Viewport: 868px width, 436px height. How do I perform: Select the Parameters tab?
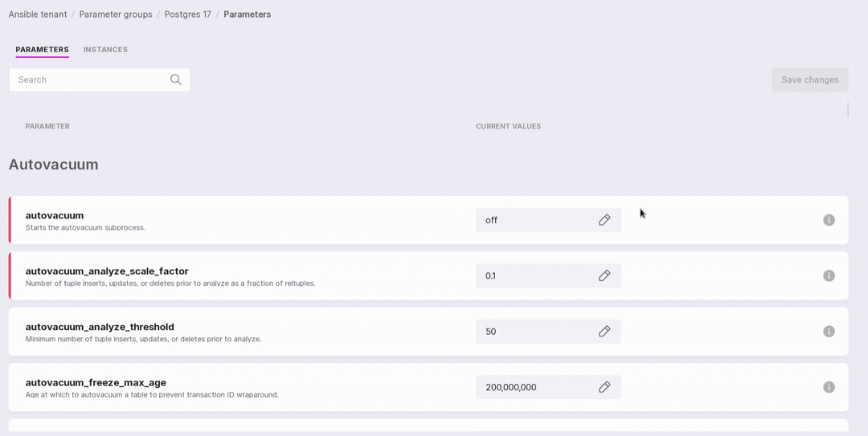(42, 50)
